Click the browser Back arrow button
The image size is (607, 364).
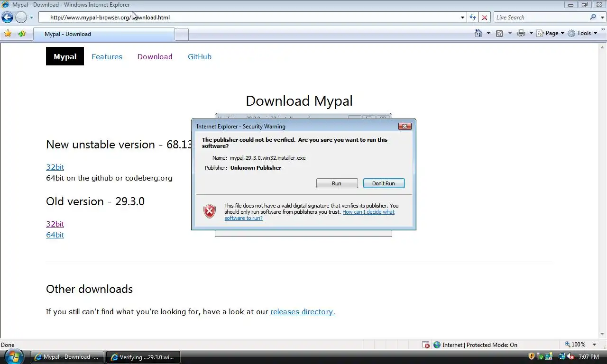(x=7, y=18)
